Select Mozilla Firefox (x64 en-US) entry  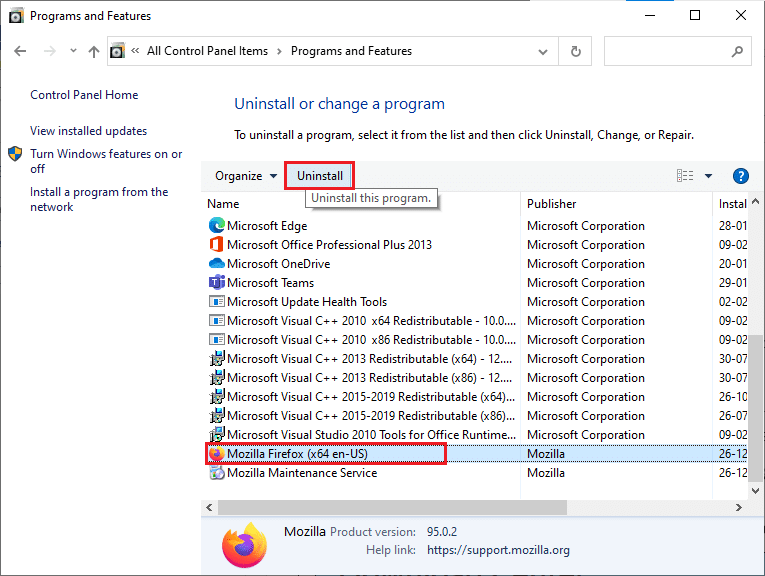click(297, 454)
